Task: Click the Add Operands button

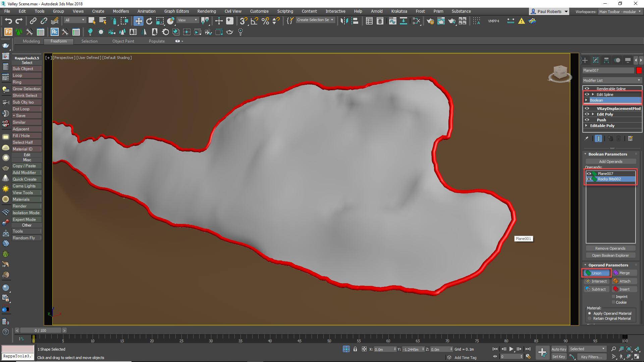Action: click(x=610, y=161)
